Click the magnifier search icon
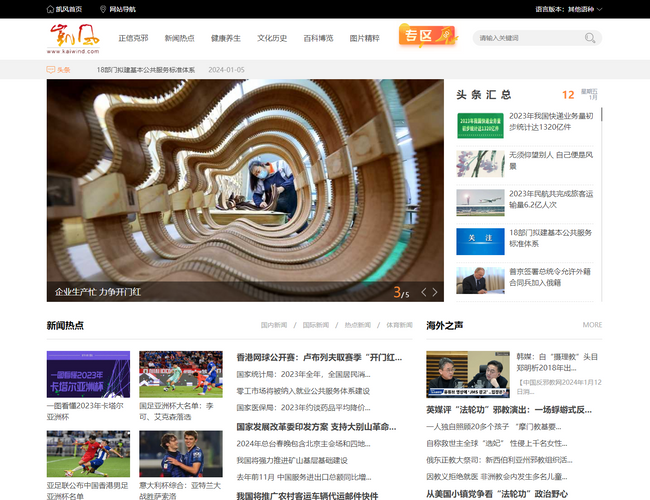This screenshot has width=650, height=500. (x=591, y=38)
